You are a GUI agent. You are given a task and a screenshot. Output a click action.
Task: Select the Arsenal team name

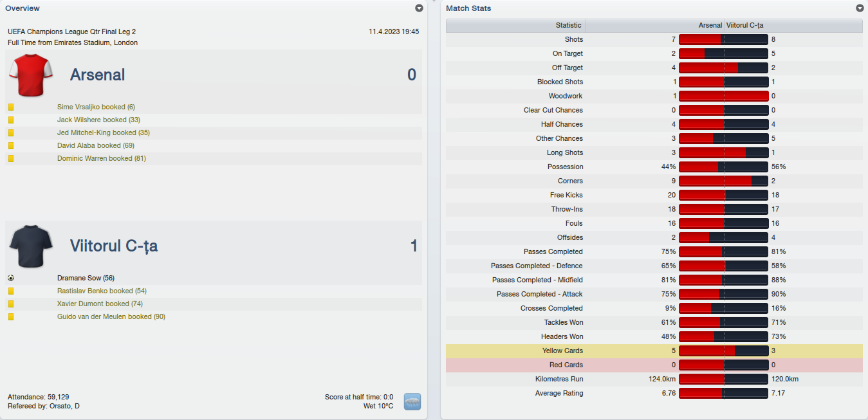(x=97, y=75)
